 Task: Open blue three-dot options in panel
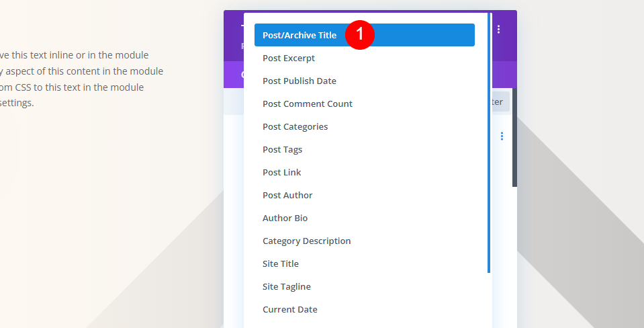click(502, 136)
